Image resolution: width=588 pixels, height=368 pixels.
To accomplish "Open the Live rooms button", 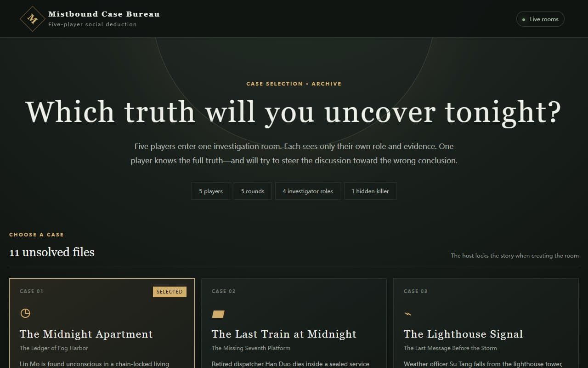I will [x=540, y=19].
